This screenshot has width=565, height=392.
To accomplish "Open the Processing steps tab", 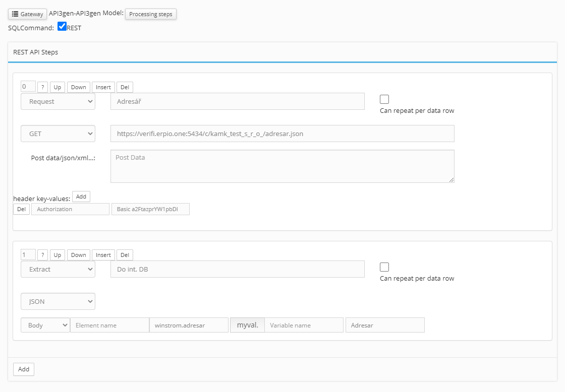I will [x=150, y=14].
